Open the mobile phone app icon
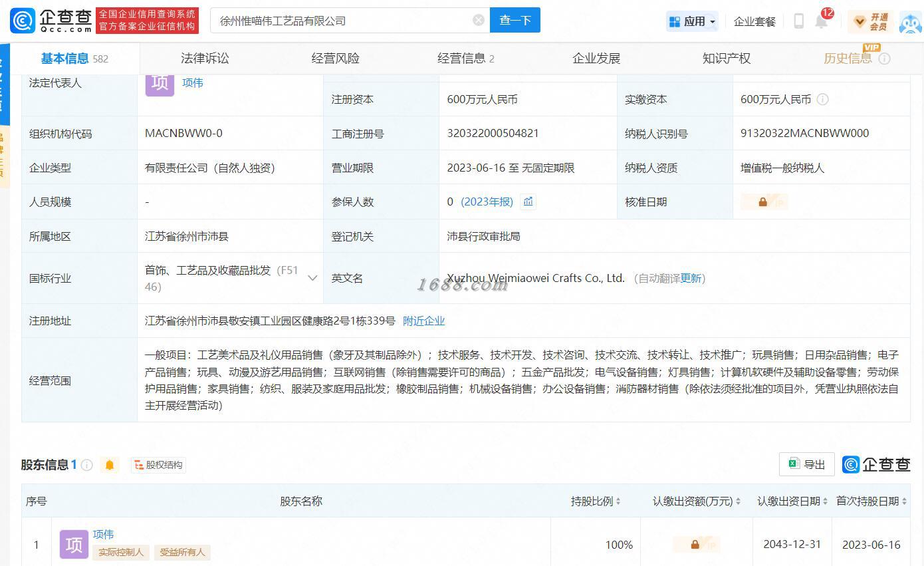Image resolution: width=924 pixels, height=566 pixels. (798, 21)
